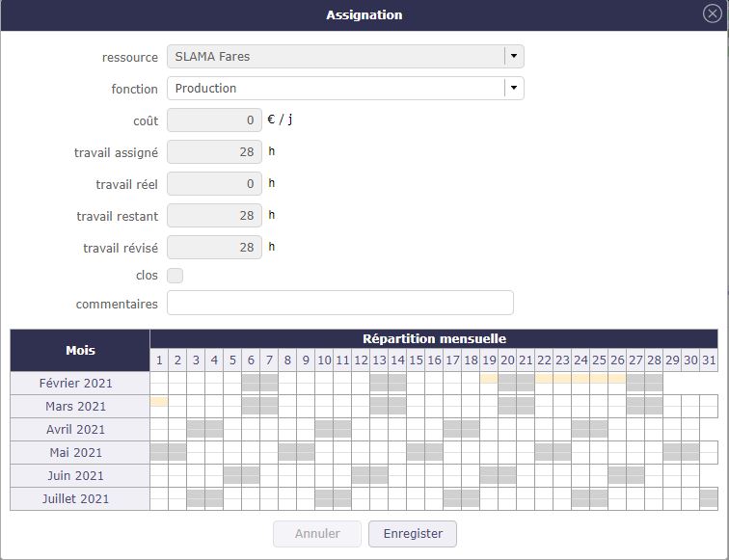Open the ressource dropdown arrow
The height and width of the screenshot is (560, 729).
pyautogui.click(x=514, y=57)
